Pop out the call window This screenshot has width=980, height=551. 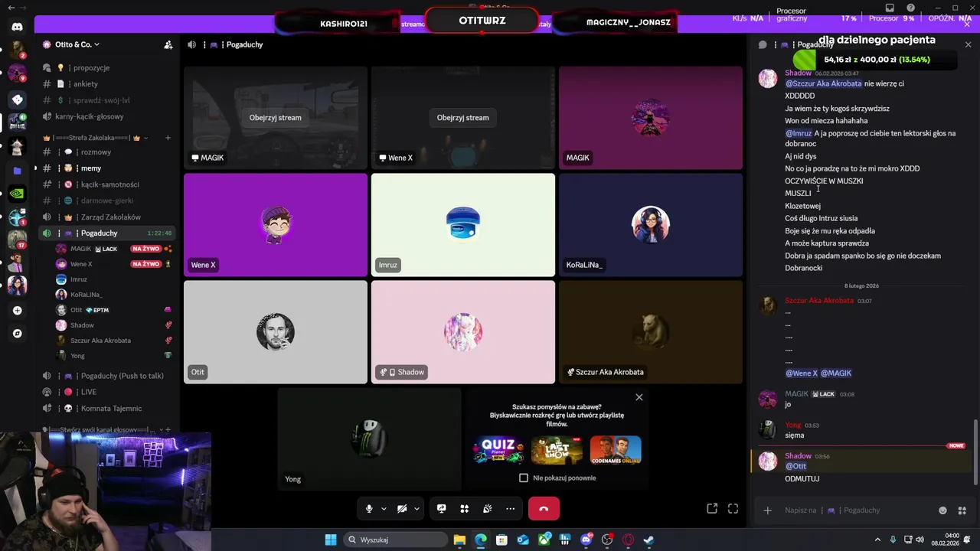(x=712, y=509)
